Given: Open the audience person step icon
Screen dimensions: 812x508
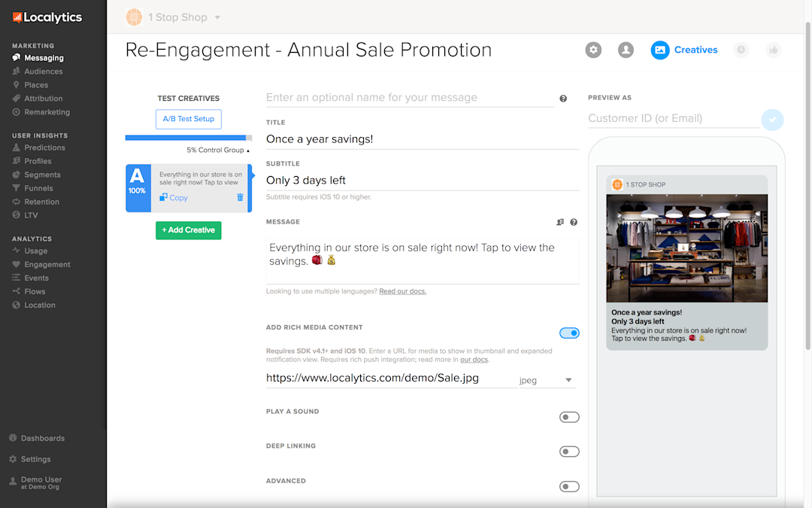Looking at the screenshot, I should click(626, 50).
